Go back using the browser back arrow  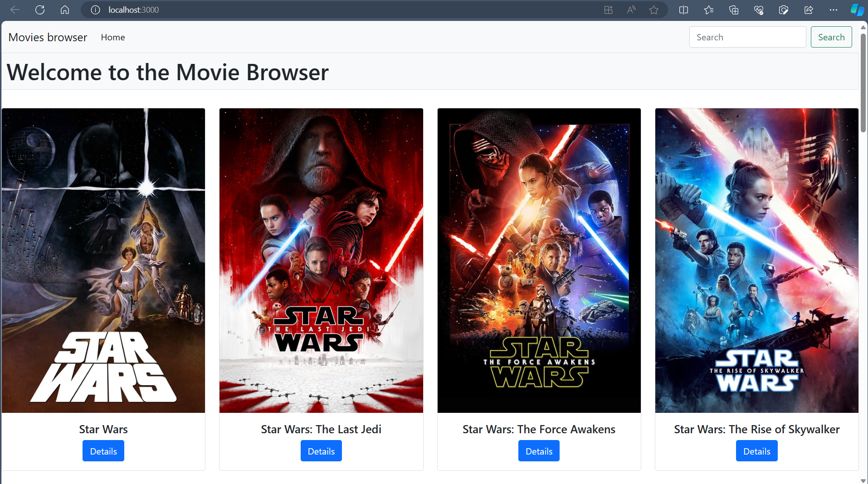[15, 10]
